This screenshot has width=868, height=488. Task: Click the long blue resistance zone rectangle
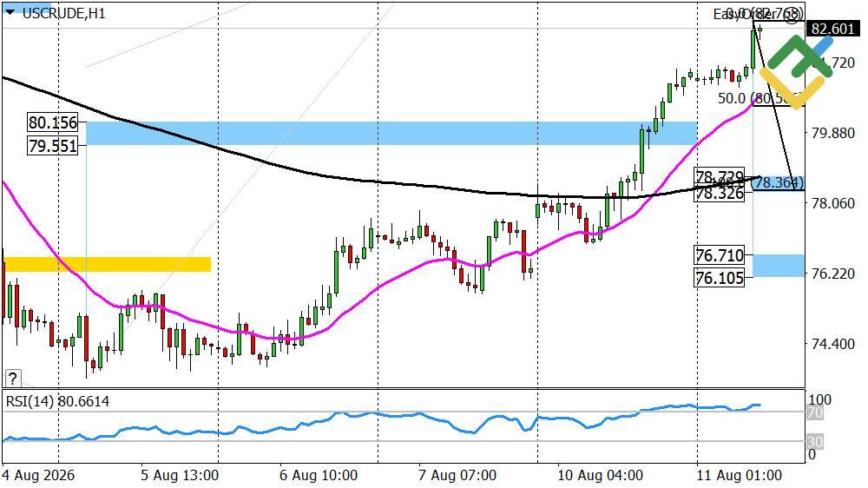[x=391, y=133]
